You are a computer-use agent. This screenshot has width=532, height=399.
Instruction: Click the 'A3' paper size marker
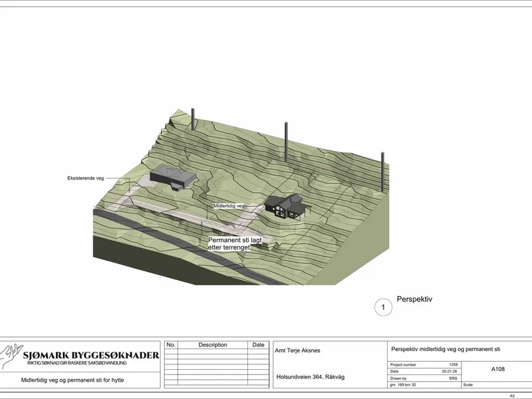coord(512,396)
